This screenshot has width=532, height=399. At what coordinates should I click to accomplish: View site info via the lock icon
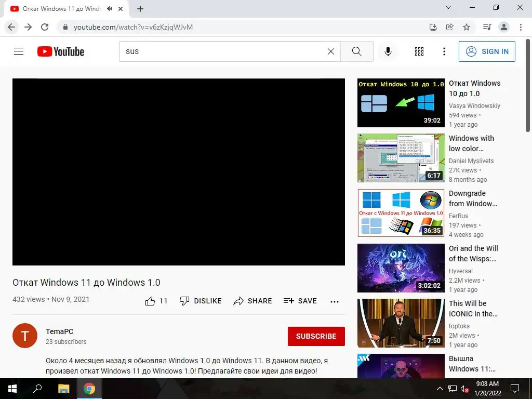[65, 27]
